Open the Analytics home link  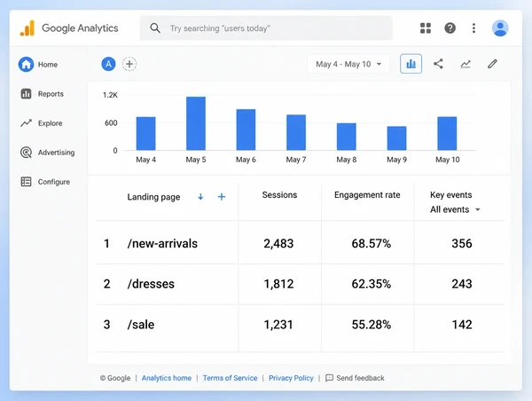tap(167, 378)
